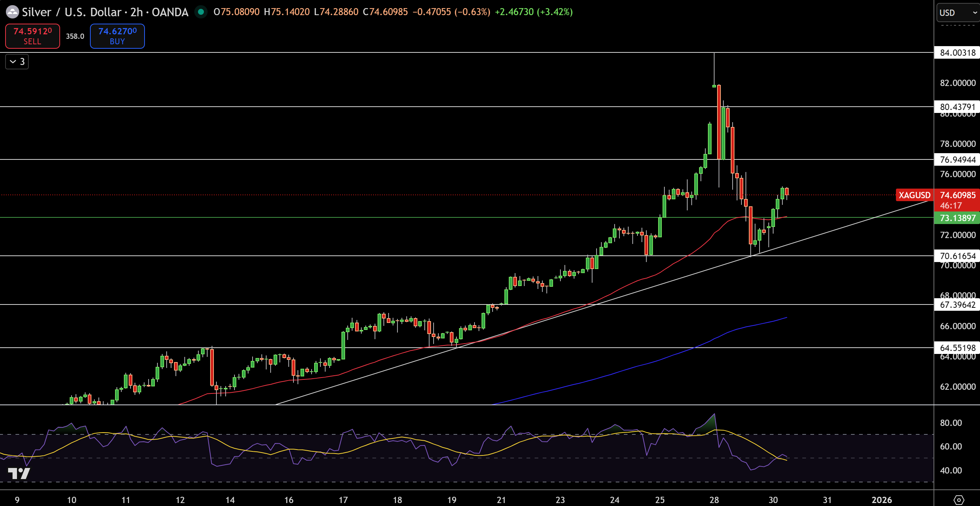Click the BUY button at 74.6270
This screenshot has width=980, height=506.
pos(117,36)
